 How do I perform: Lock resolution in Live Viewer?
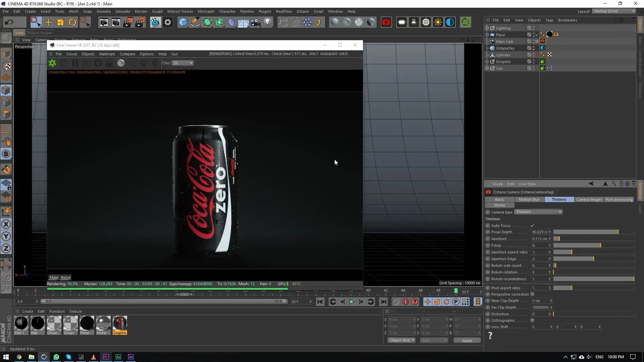tap(109, 63)
